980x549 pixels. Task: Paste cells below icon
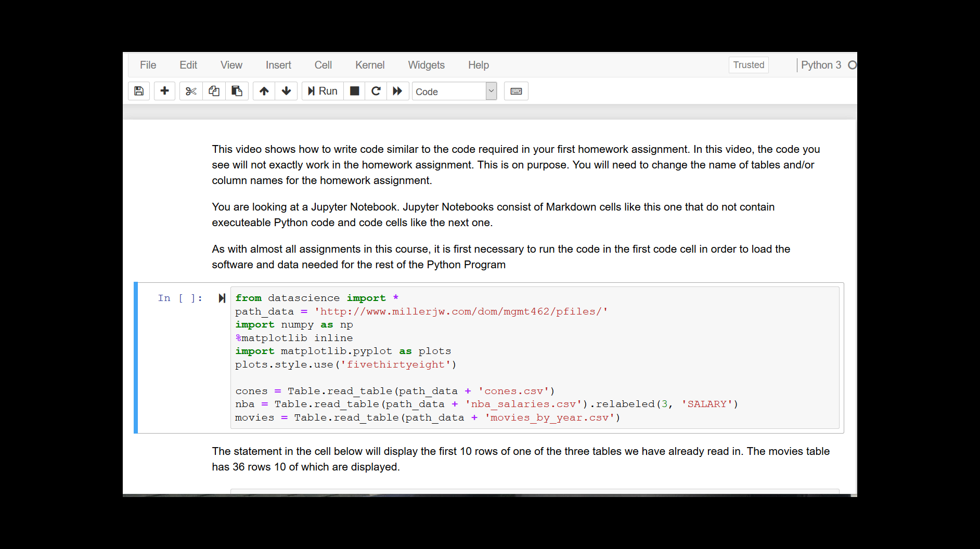tap(237, 91)
